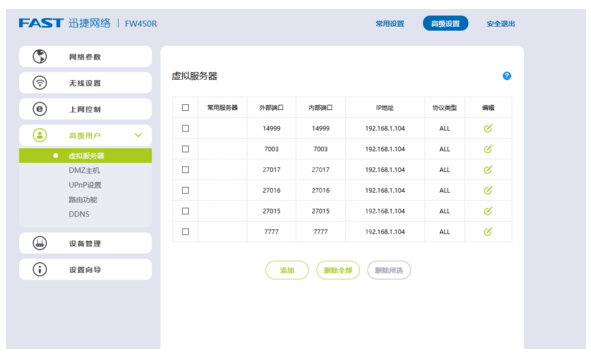Screen dimensions: 591x364
Task: Check the box for port 7003 row
Action: point(185,149)
